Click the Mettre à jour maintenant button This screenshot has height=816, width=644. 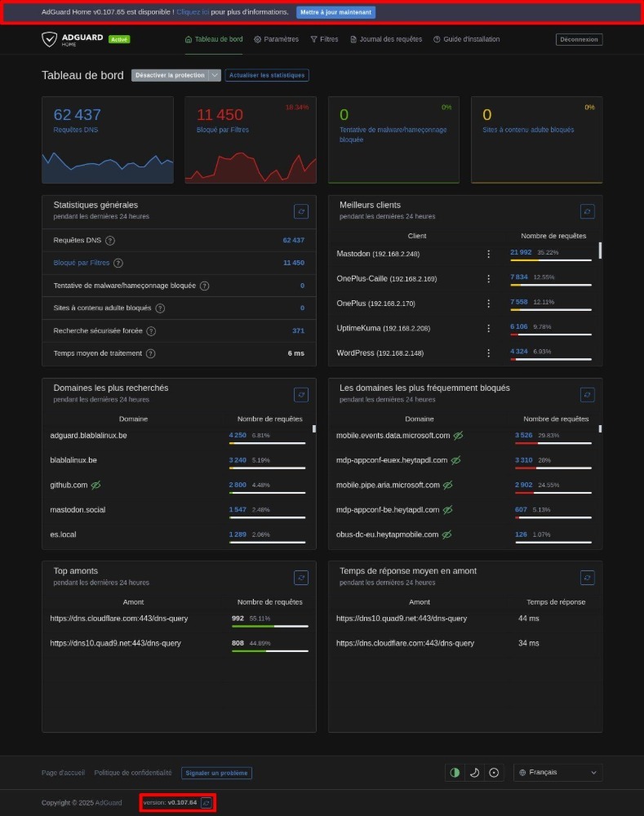[x=335, y=12]
